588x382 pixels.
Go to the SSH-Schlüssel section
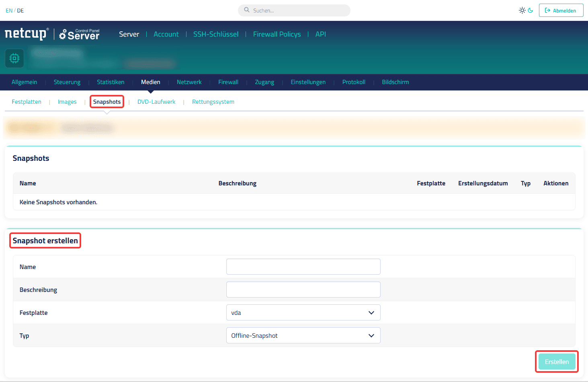pyautogui.click(x=216, y=34)
